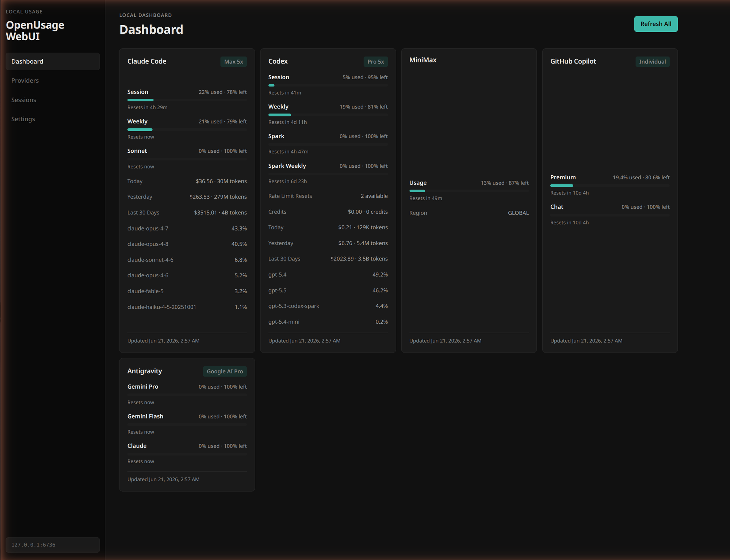Image resolution: width=730 pixels, height=560 pixels.
Task: Click the Claude Code Weekly progress bar
Action: tap(187, 130)
